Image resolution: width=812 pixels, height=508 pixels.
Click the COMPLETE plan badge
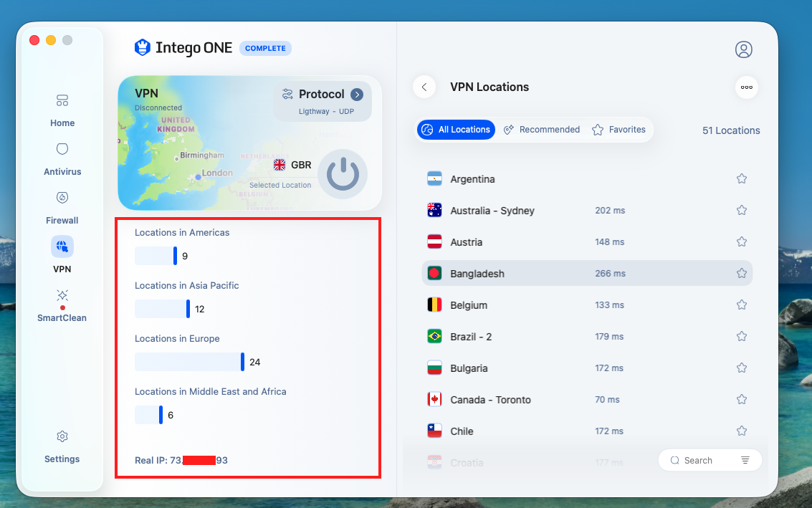(x=265, y=48)
